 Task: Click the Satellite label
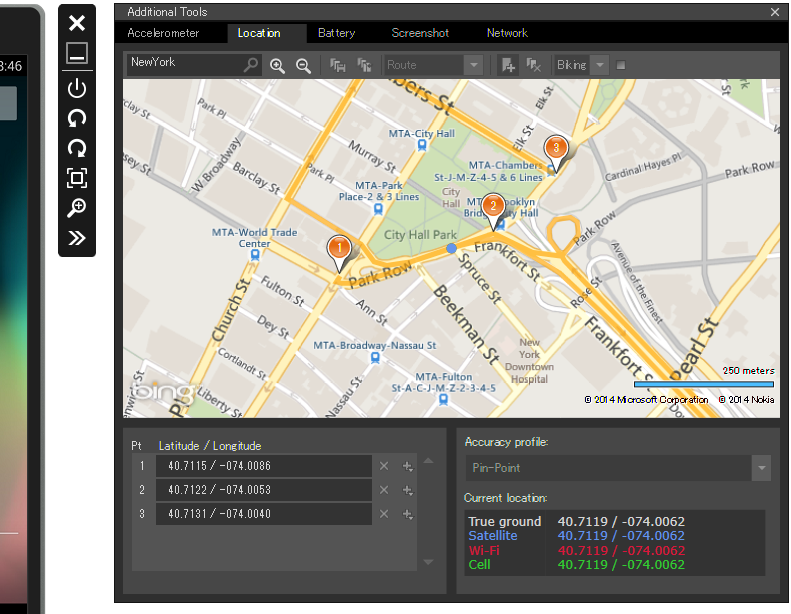(x=492, y=536)
